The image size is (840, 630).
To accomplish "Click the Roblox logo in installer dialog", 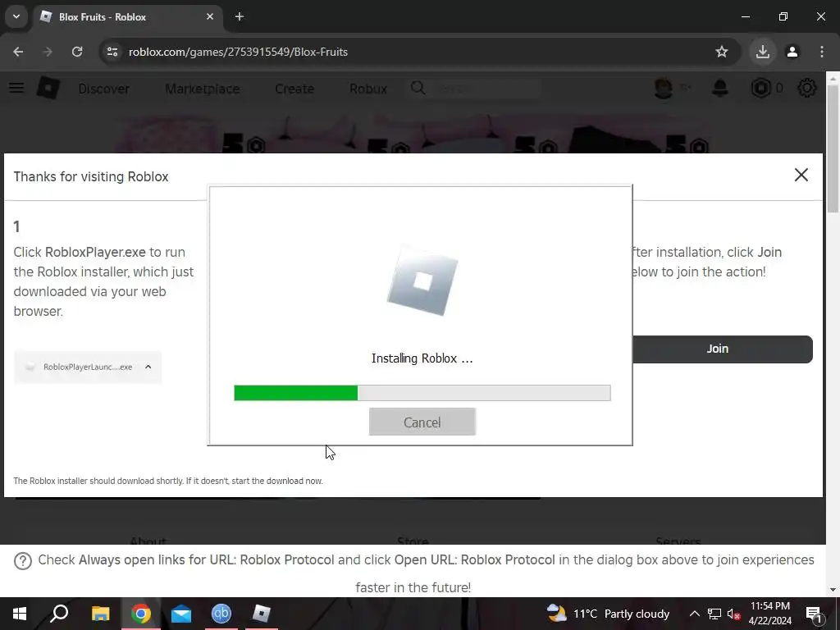I will point(422,282).
